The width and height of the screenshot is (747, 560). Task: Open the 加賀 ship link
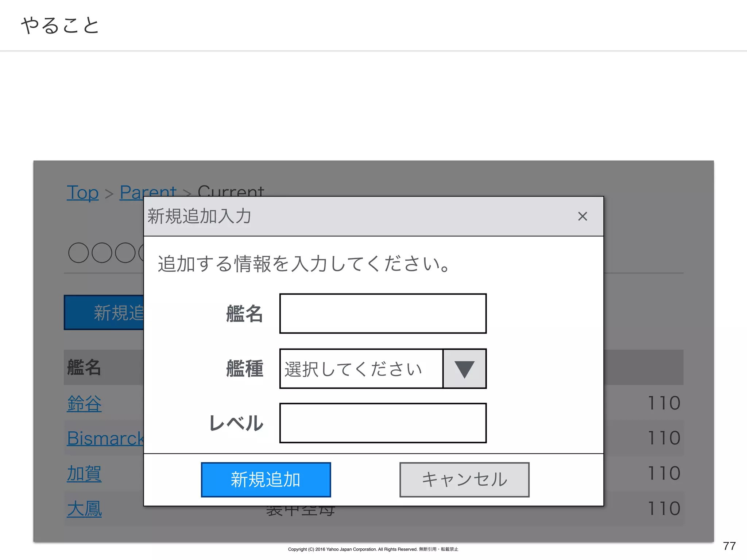click(x=84, y=473)
